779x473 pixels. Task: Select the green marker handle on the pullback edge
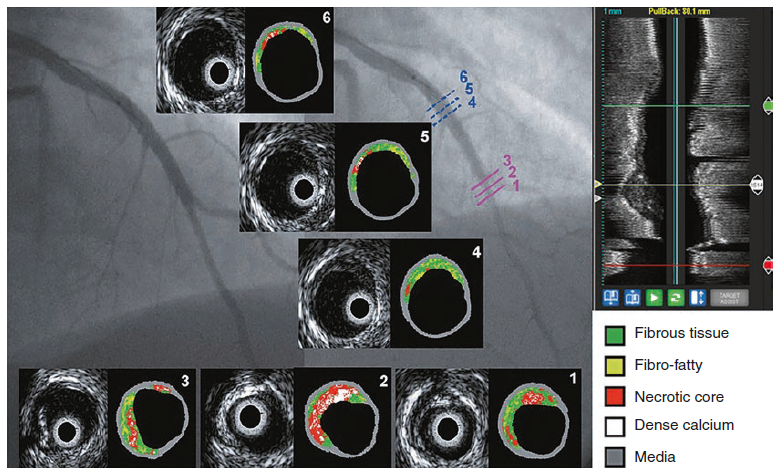(x=768, y=106)
